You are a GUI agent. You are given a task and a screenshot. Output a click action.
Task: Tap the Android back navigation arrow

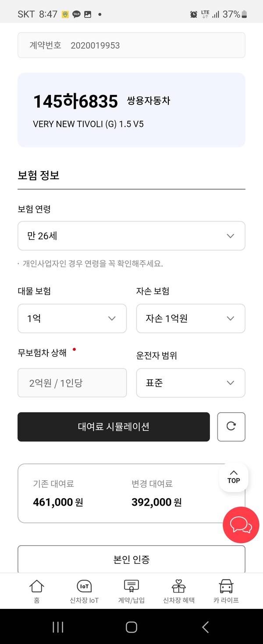coord(205,627)
